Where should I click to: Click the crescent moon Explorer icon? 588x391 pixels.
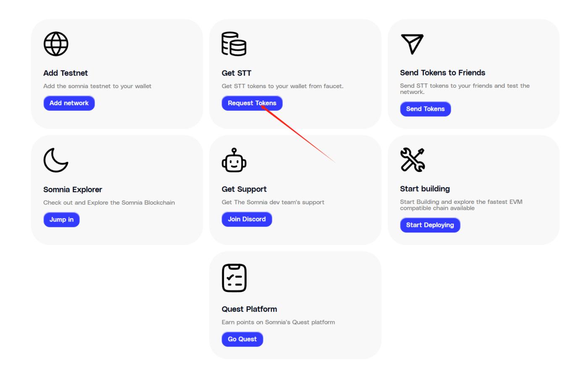pyautogui.click(x=56, y=160)
